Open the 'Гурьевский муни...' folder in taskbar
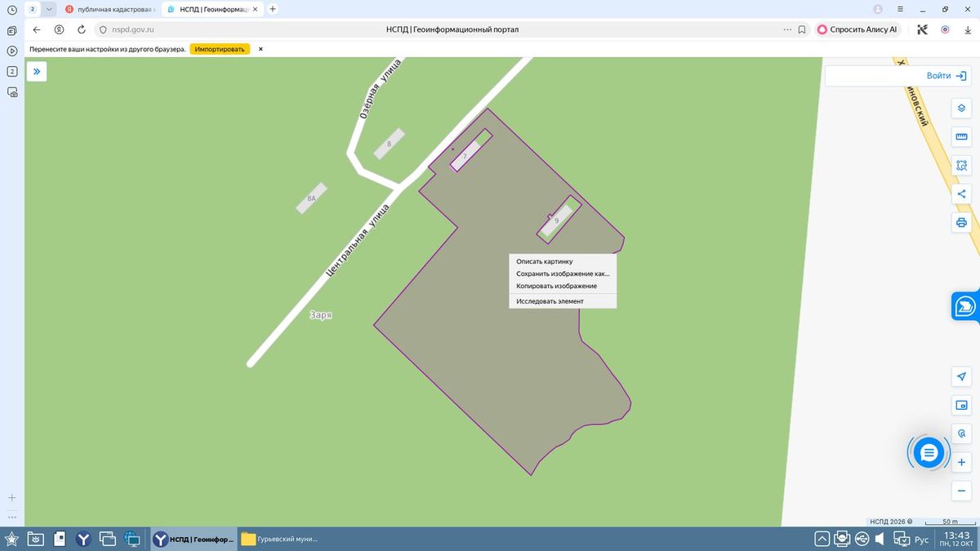Image resolution: width=980 pixels, height=551 pixels. point(279,539)
